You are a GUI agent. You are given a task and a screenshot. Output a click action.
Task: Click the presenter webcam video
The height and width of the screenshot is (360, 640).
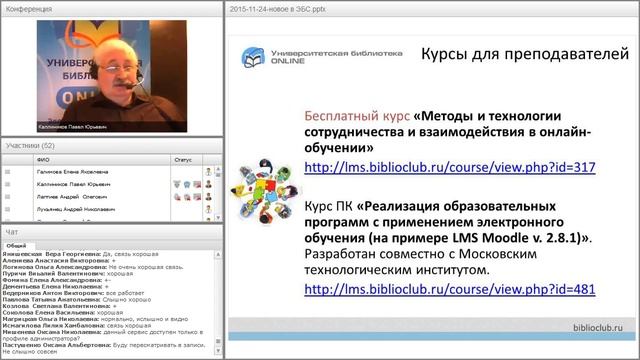pos(112,76)
